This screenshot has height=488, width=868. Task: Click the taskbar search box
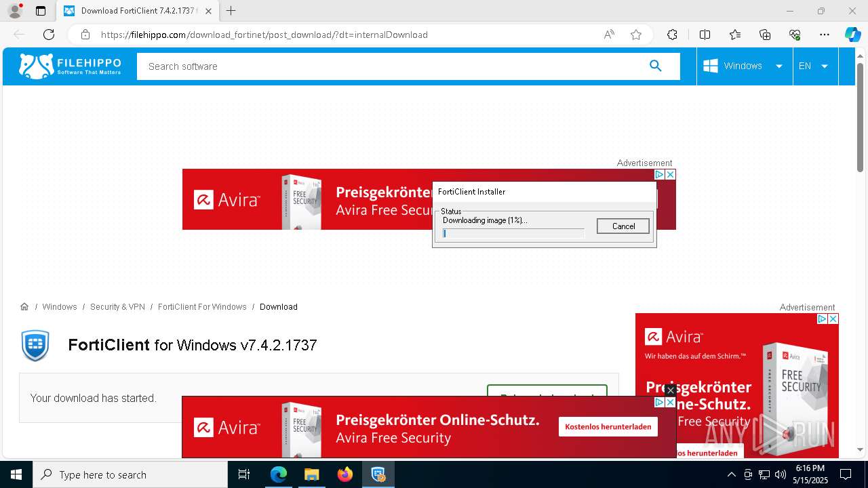(x=130, y=474)
